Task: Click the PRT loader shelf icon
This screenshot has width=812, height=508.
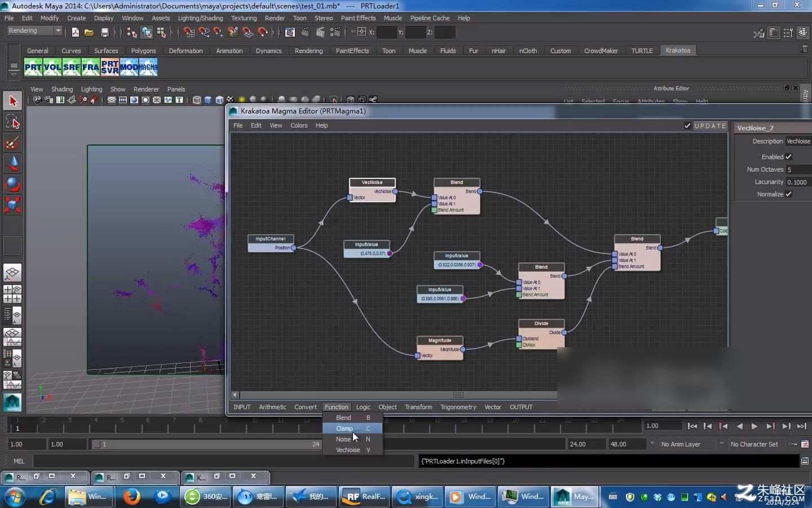Action: point(33,68)
